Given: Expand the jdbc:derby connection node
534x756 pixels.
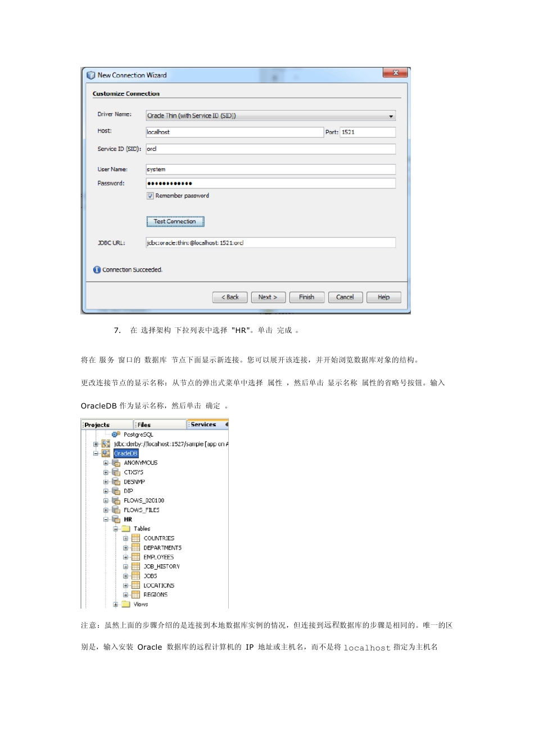Looking at the screenshot, I should coord(96,444).
